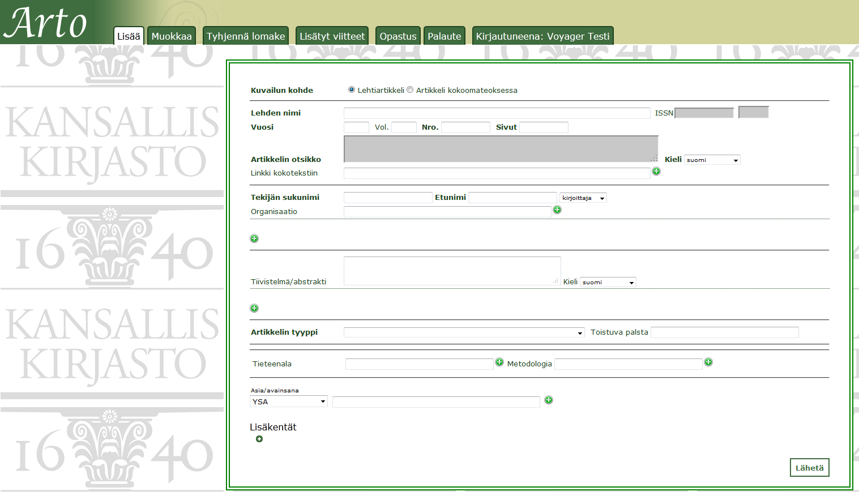Click the Asia/avainsana label
859x504 pixels.
[275, 390]
